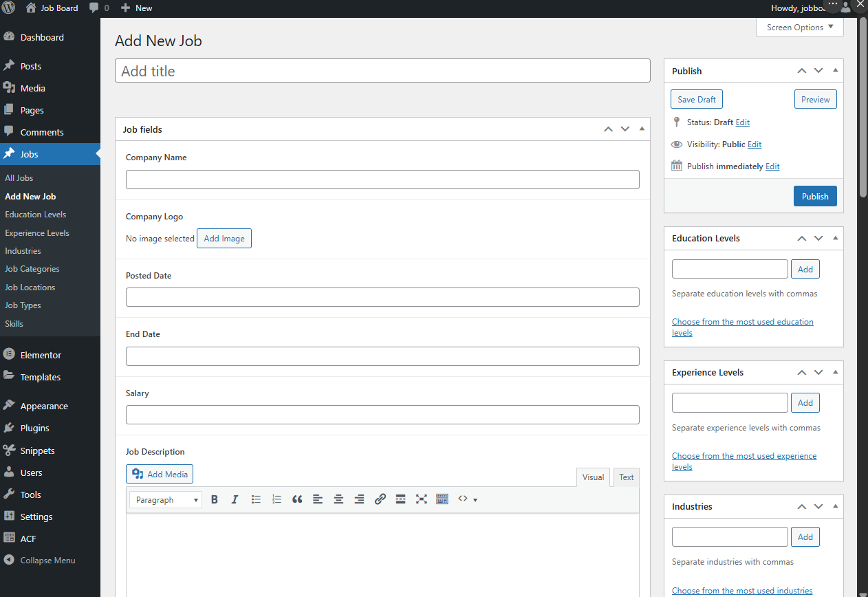868x597 pixels.
Task: Click the Salary input field
Action: coord(382,415)
